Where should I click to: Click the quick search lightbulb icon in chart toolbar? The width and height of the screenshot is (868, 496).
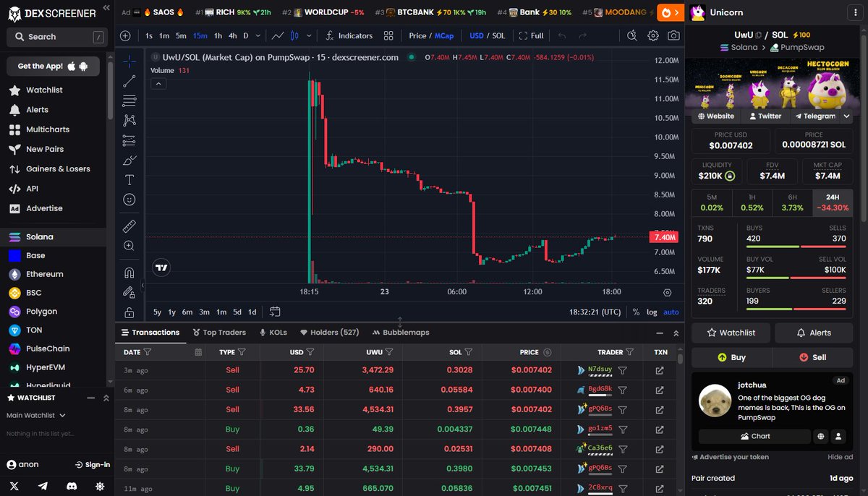click(x=632, y=35)
